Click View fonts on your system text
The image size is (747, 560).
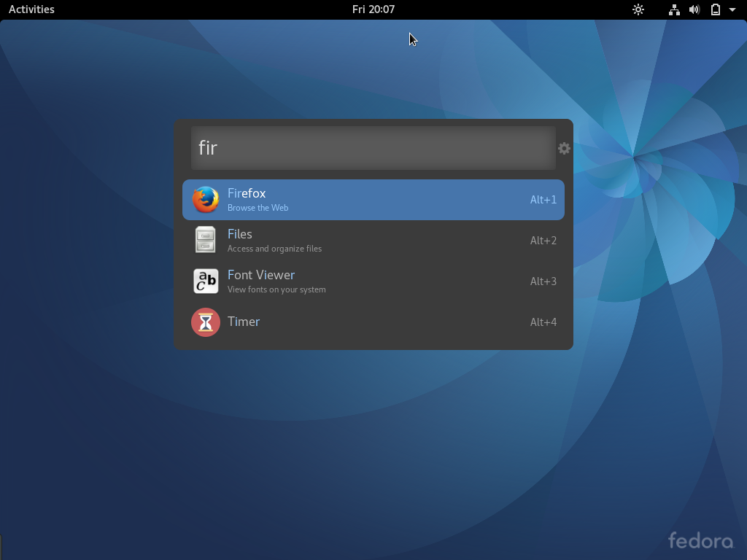tap(276, 289)
